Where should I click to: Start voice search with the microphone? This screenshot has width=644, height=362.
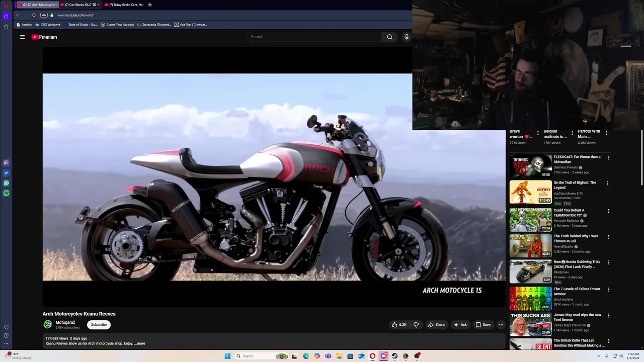(407, 37)
